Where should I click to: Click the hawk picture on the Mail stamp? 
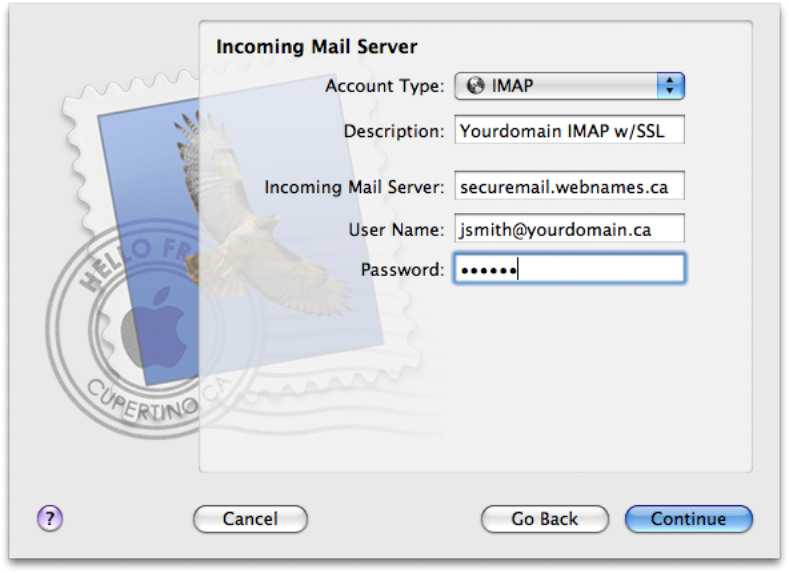click(x=252, y=216)
